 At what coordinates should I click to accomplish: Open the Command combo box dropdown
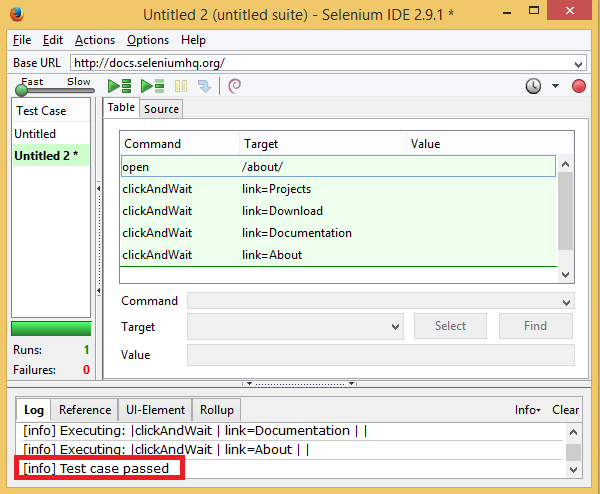pyautogui.click(x=567, y=301)
